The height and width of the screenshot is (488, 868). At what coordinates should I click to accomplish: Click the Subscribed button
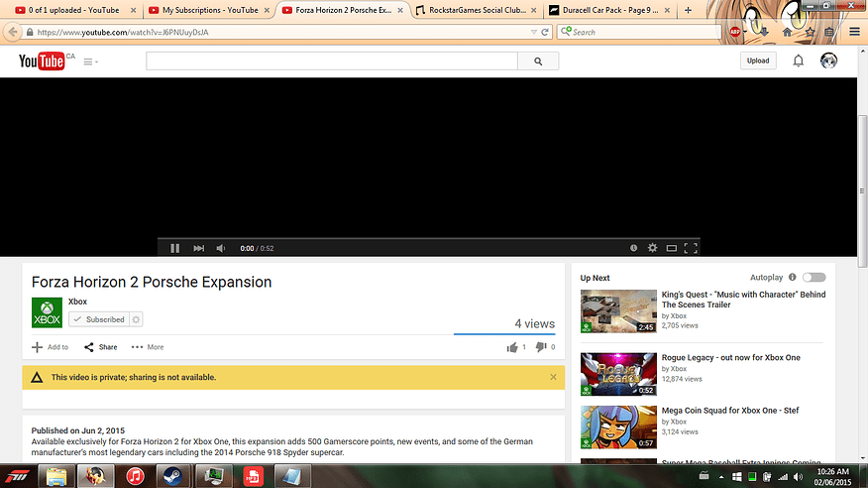pos(99,319)
